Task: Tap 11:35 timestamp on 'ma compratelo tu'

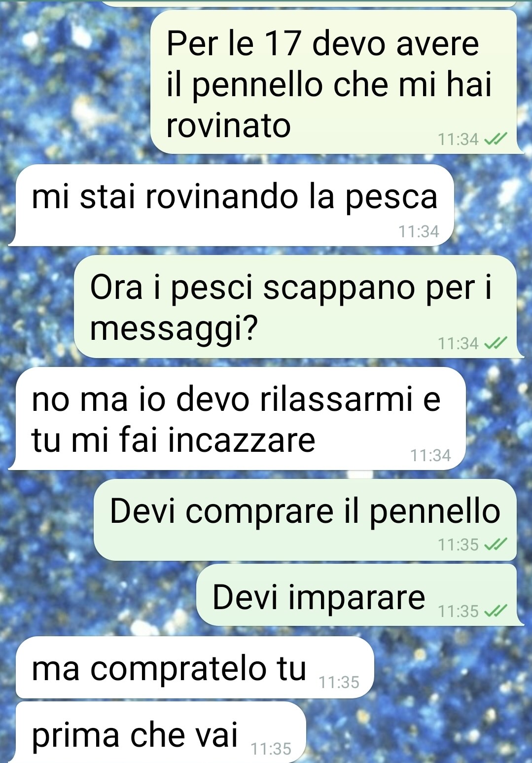Action: 339,683
